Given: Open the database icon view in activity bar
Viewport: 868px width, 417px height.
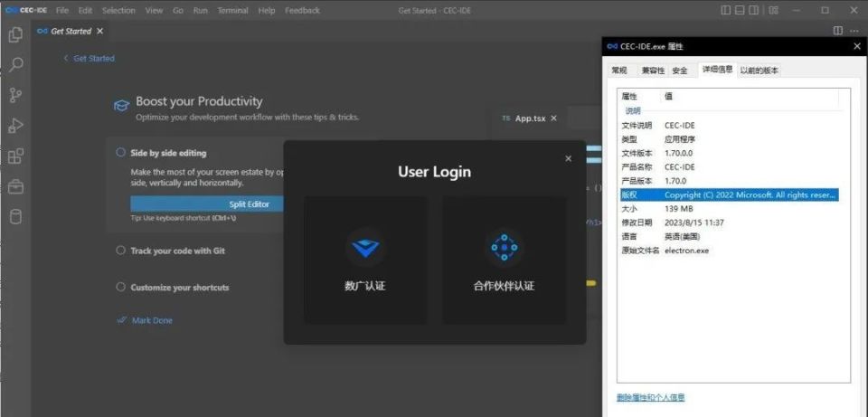Looking at the screenshot, I should pyautogui.click(x=15, y=216).
